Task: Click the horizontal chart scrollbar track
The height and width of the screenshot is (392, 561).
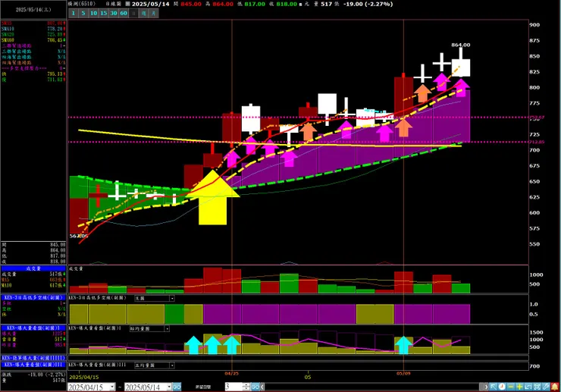Action: pos(374,387)
